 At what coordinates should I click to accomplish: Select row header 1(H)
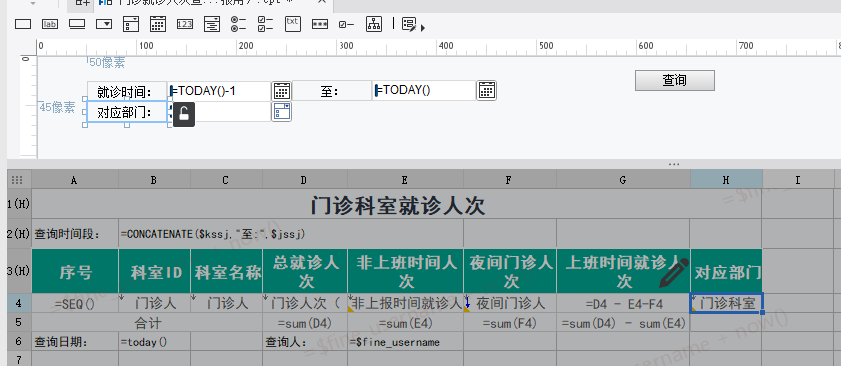[x=19, y=204]
